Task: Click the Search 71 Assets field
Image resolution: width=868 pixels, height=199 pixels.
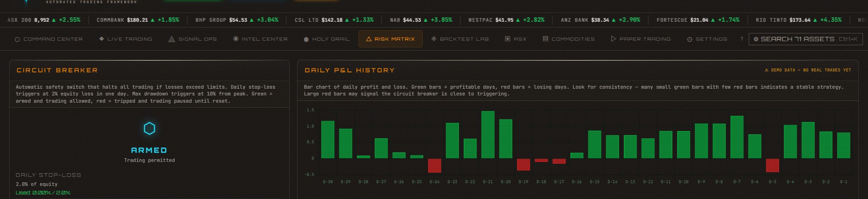Action: [806, 39]
